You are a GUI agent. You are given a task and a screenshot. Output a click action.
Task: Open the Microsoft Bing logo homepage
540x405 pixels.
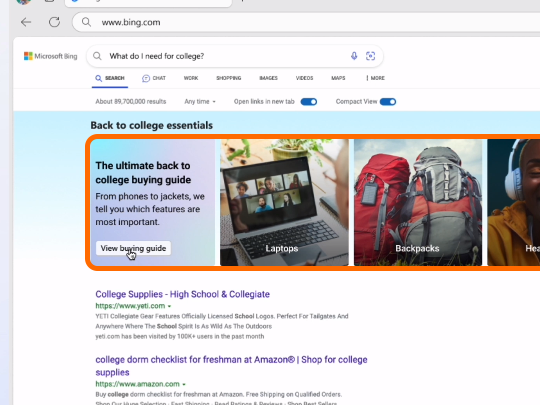[x=51, y=56]
